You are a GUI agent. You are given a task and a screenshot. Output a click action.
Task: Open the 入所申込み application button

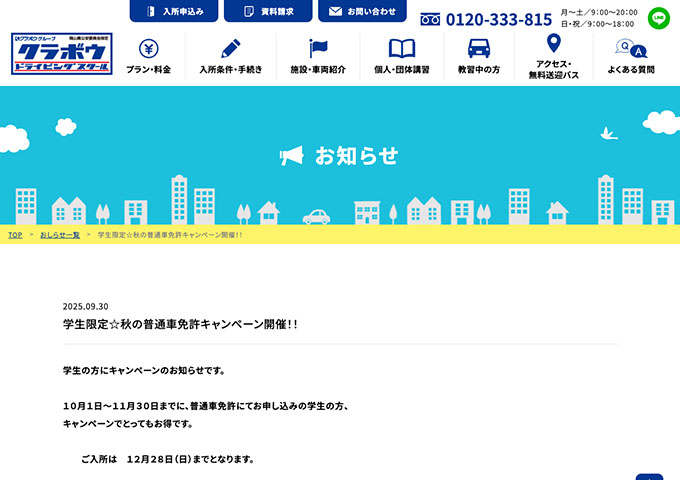coord(172,11)
